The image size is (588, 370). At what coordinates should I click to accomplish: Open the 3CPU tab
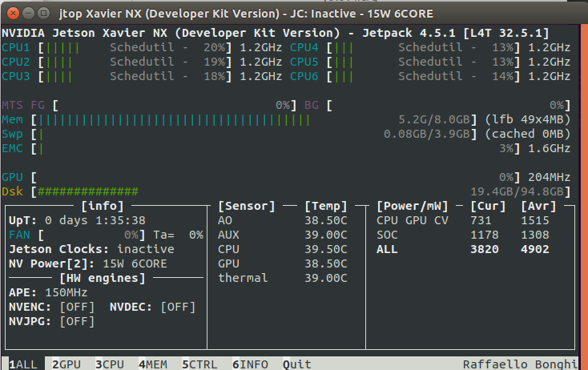(110, 364)
